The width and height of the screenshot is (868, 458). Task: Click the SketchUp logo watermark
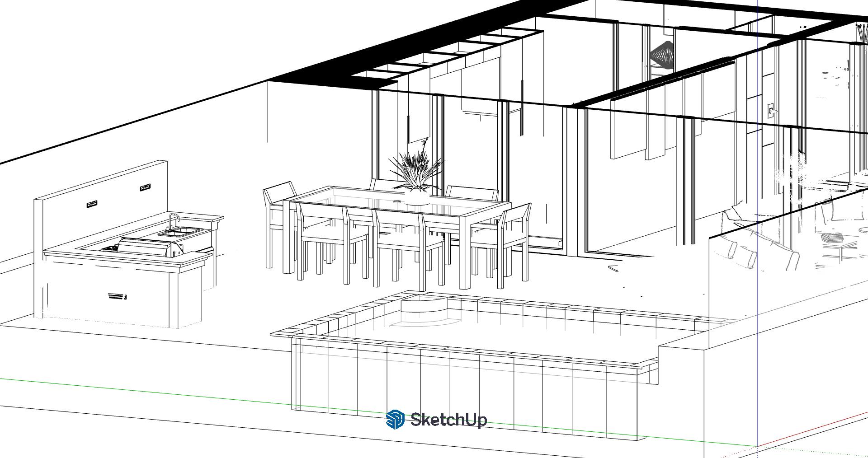coord(436,420)
